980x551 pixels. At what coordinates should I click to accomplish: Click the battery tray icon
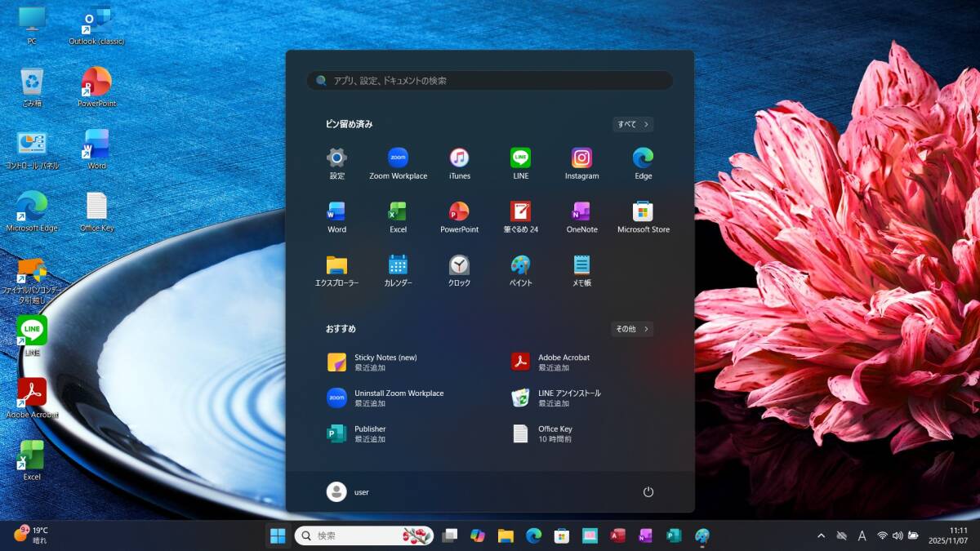point(913,535)
